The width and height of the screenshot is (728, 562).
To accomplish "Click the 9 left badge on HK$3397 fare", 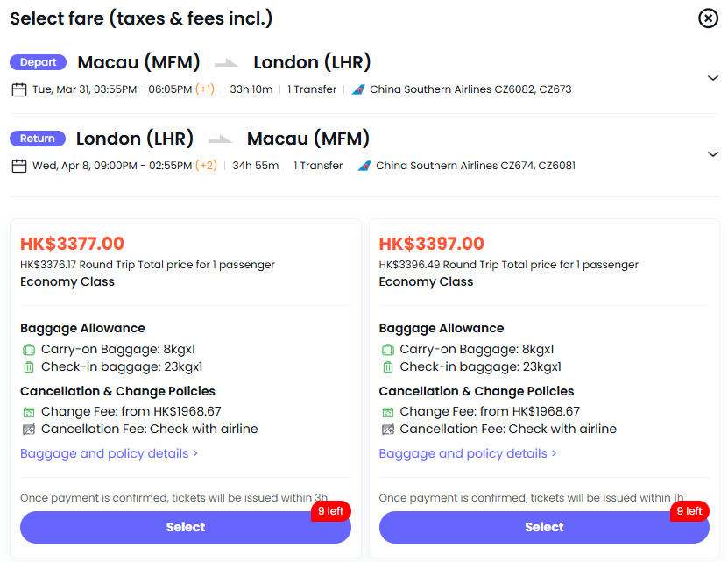I will click(689, 511).
